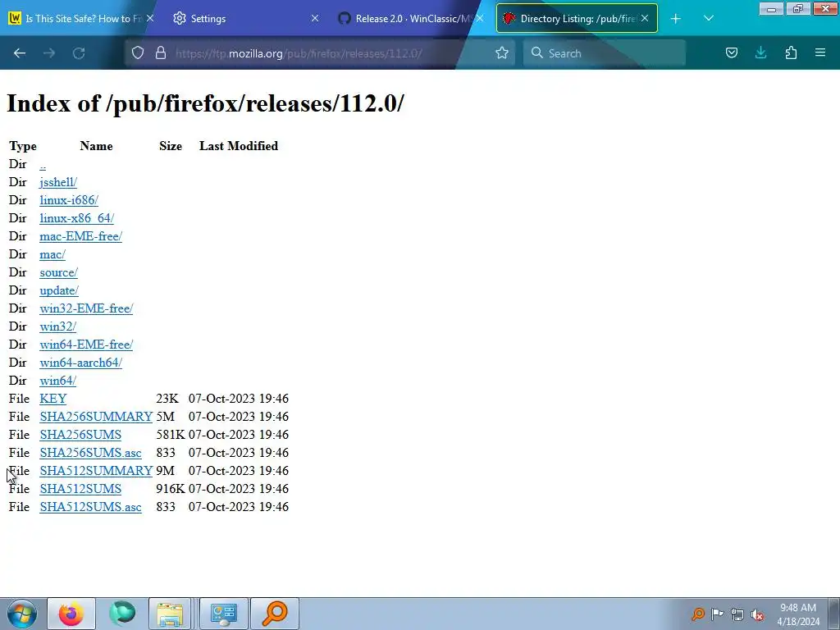Open the mac/ directory
The image size is (840, 630).
(x=52, y=254)
